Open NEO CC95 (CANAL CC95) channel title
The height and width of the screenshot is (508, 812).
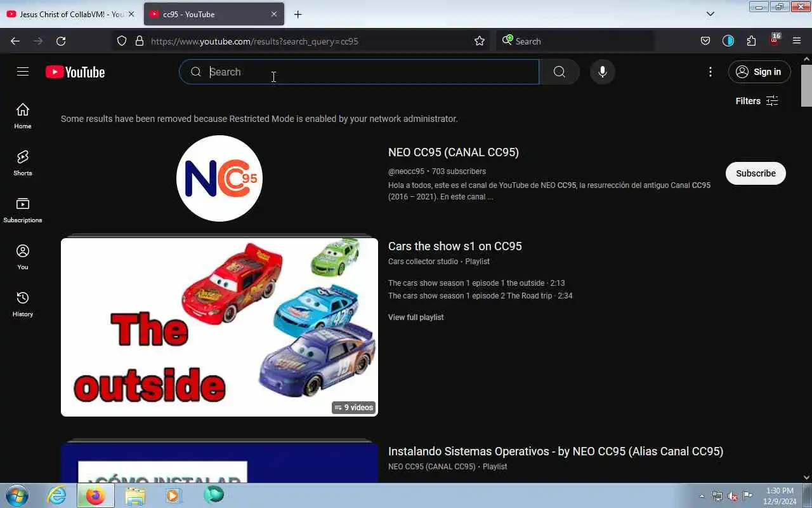click(x=454, y=152)
